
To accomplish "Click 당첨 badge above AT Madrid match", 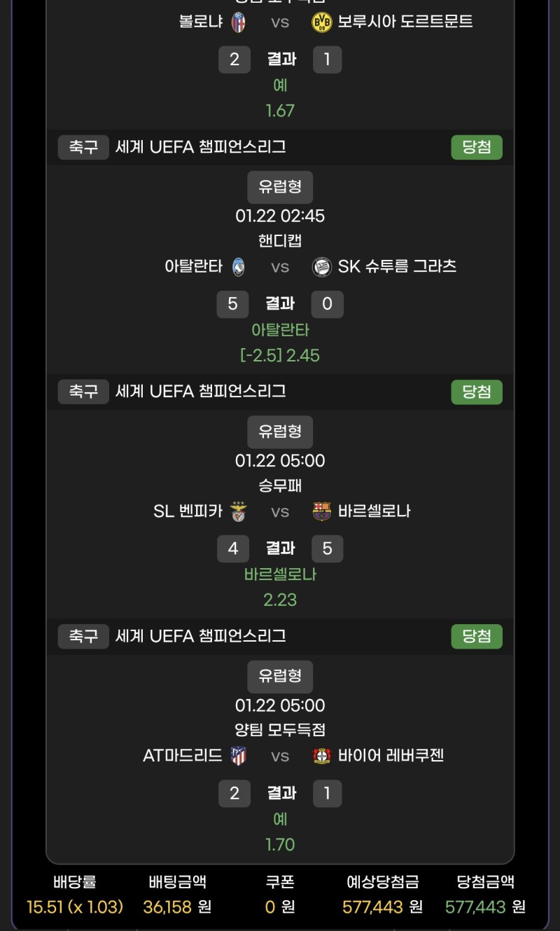I will click(x=477, y=636).
